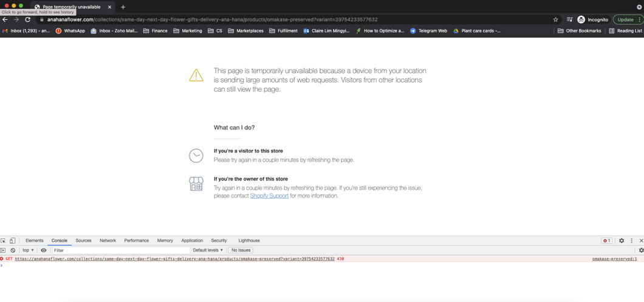This screenshot has width=644, height=302.
Task: Click the console Filter input field
Action: [x=120, y=250]
